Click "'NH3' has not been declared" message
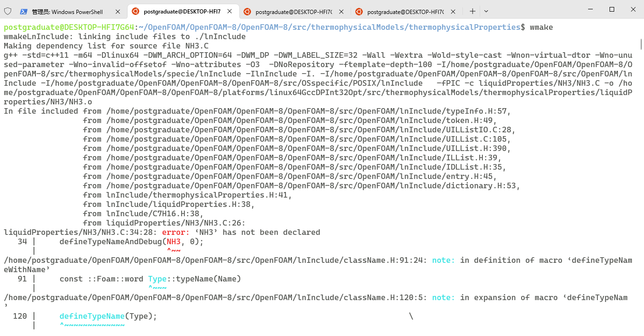The width and height of the screenshot is (644, 336). tap(258, 233)
